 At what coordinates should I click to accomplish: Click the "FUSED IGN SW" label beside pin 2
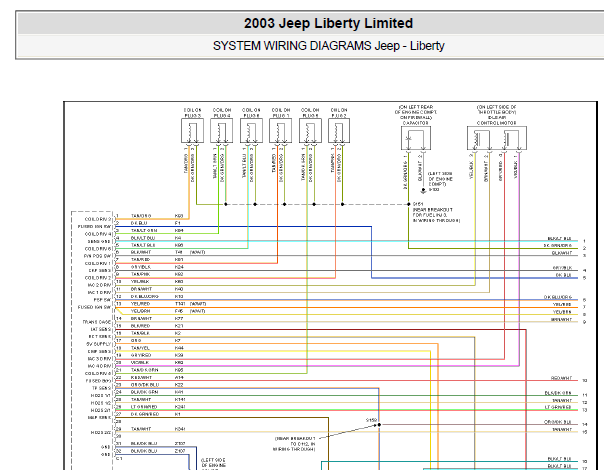click(x=94, y=227)
